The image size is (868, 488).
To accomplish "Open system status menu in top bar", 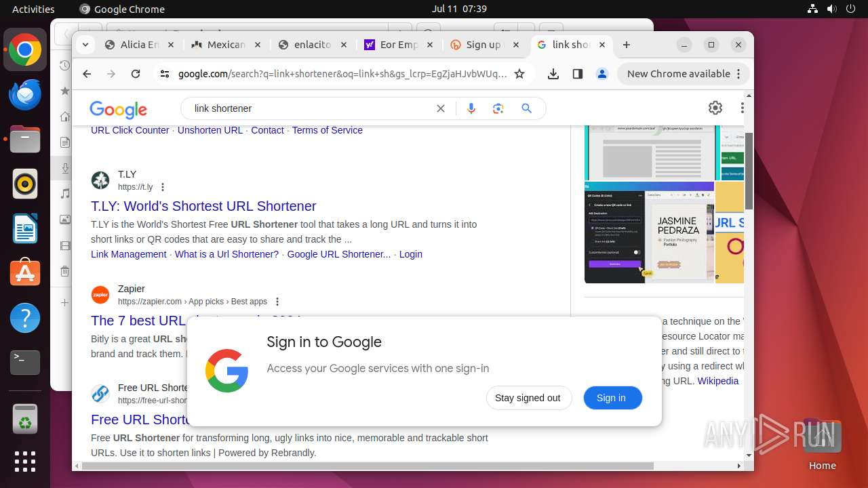I will click(833, 9).
